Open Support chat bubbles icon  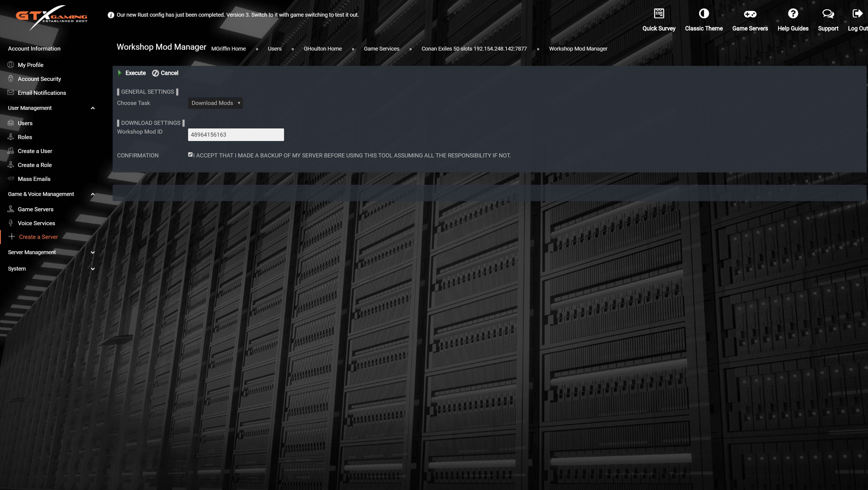click(828, 13)
